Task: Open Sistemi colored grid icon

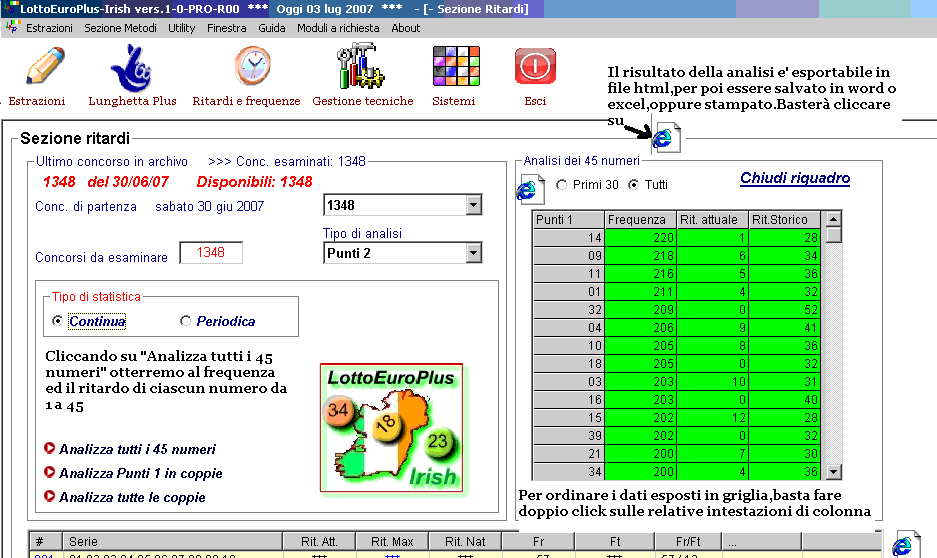Action: tap(456, 66)
